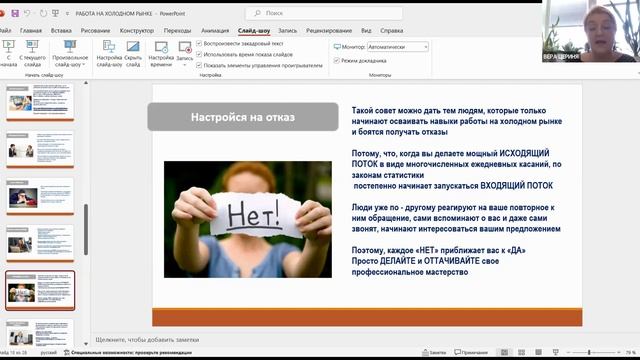The height and width of the screenshot is (360, 640).
Task: Open Customize Quick Access Toolbar arrow
Action: [x=67, y=14]
